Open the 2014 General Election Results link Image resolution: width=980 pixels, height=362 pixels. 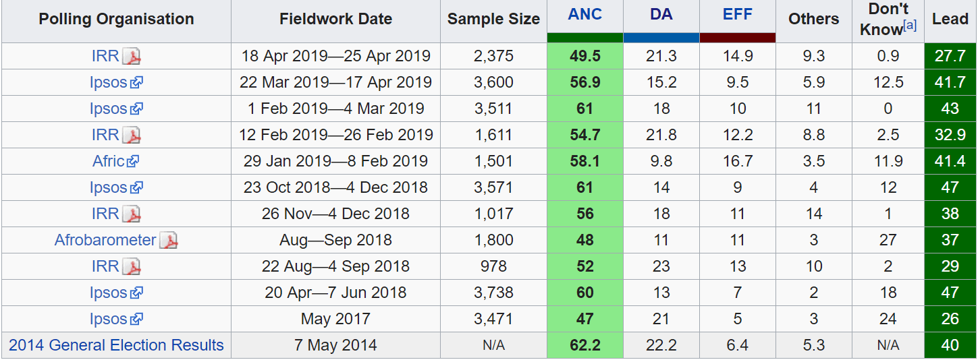tap(116, 345)
